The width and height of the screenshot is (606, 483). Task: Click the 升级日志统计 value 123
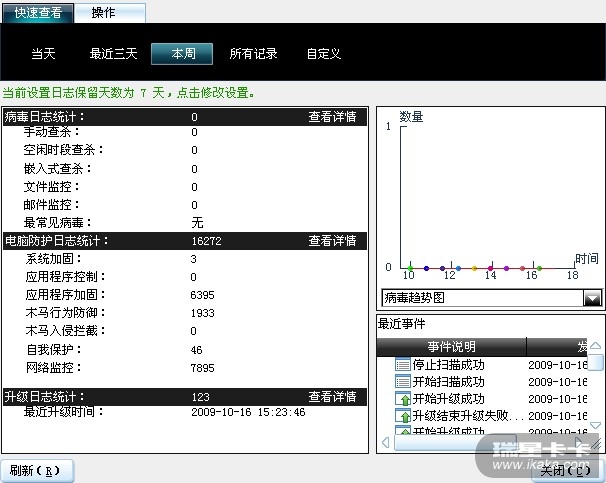point(200,396)
